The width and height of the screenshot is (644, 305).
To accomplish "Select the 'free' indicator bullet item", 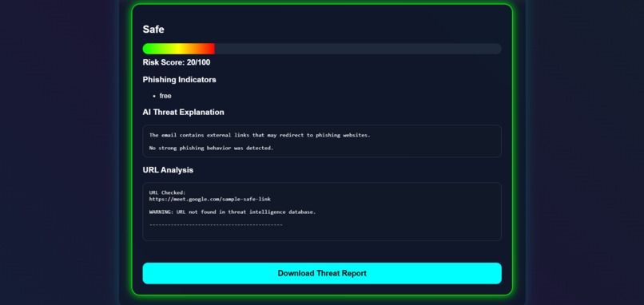I will [165, 96].
